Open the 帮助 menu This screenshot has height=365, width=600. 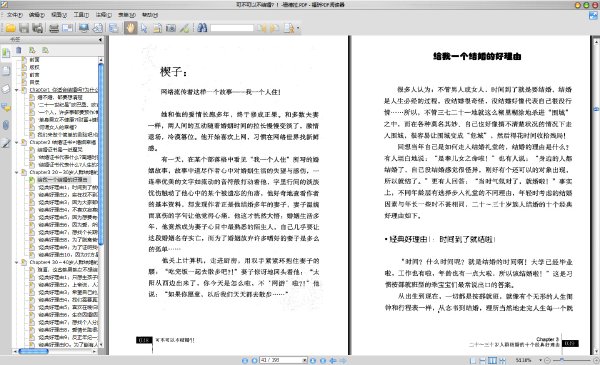click(150, 15)
